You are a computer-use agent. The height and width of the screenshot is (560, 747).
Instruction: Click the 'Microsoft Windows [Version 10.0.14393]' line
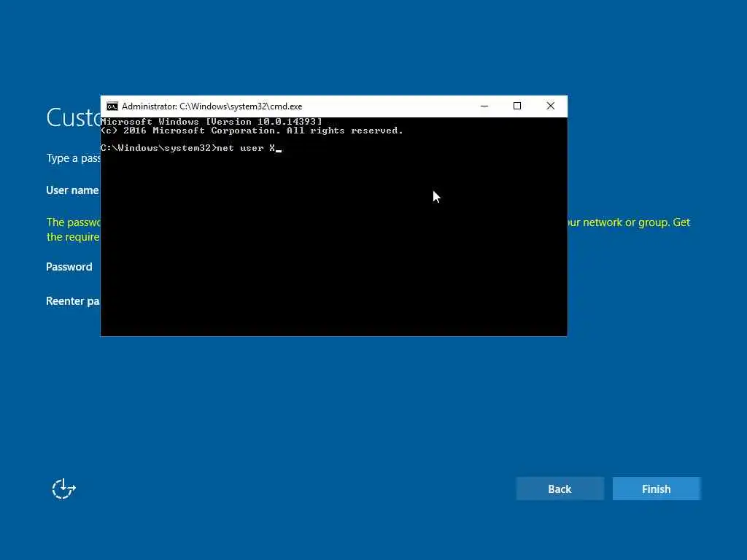click(212, 122)
